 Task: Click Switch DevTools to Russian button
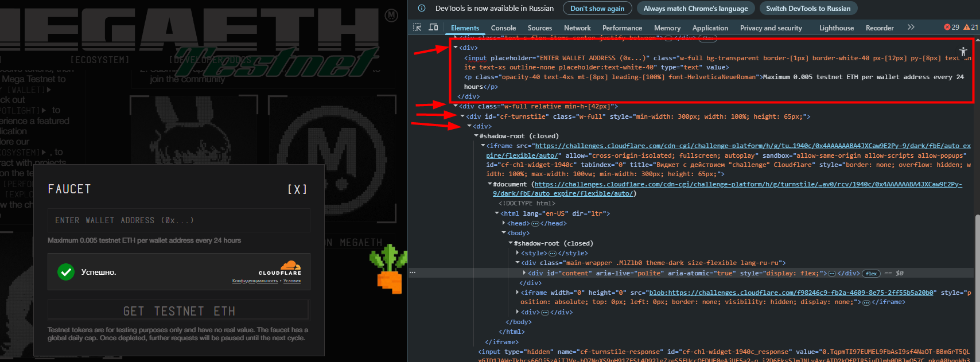[808, 8]
